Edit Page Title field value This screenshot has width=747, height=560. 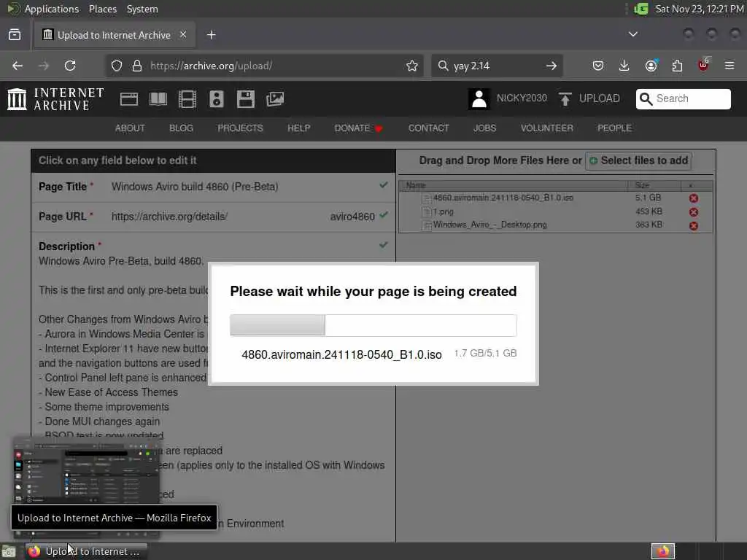click(195, 187)
